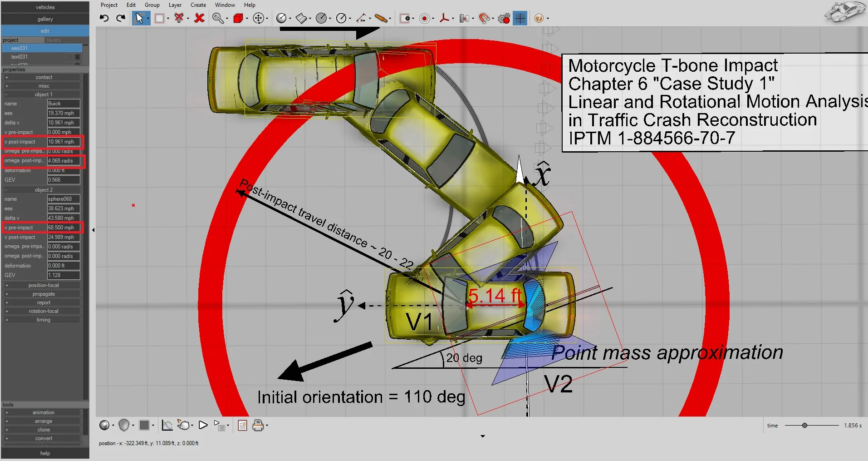Click the gray square background icon
Screen dimensions: 868x461
(x=144, y=425)
